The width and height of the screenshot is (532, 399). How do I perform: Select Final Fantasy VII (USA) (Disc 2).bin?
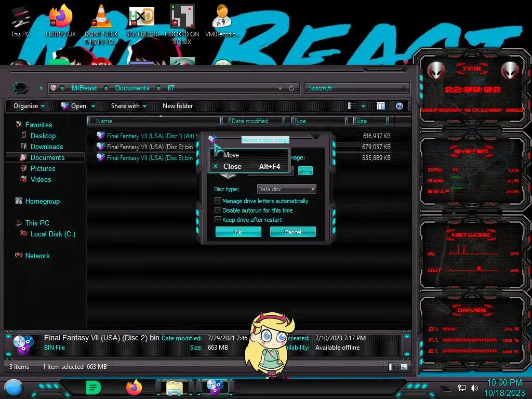pos(150,147)
